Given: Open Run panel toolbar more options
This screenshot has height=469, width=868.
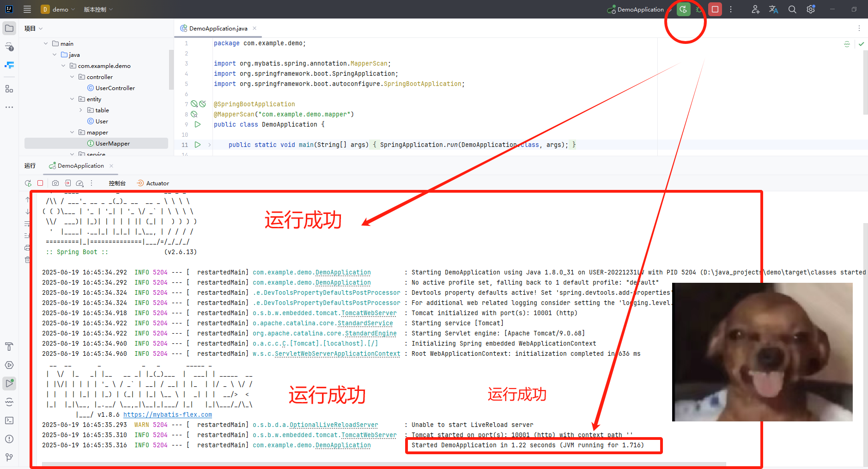Looking at the screenshot, I should [x=91, y=183].
